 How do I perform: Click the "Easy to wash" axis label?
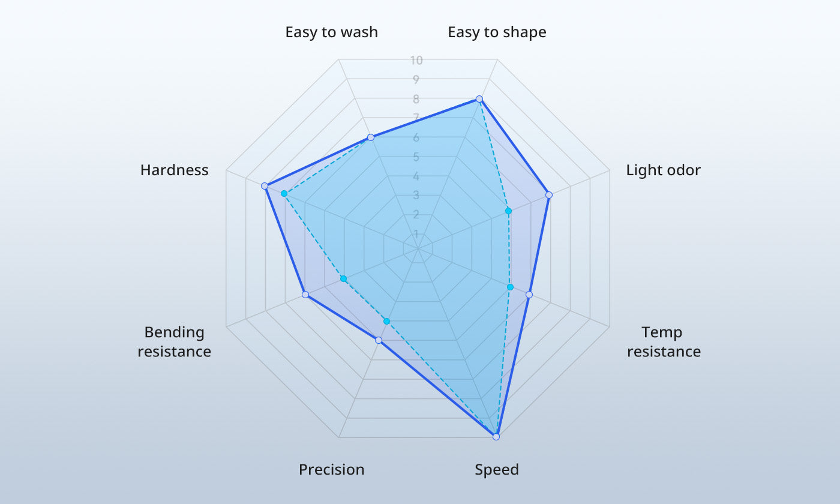[331, 32]
